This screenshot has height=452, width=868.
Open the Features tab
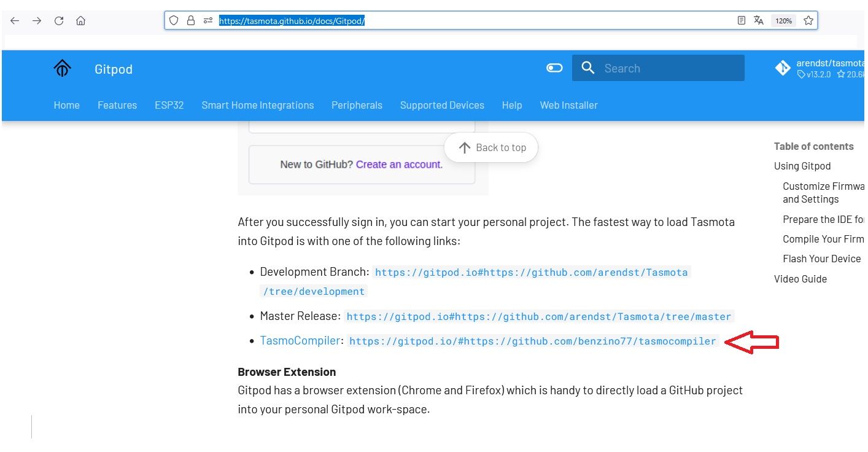[117, 105]
